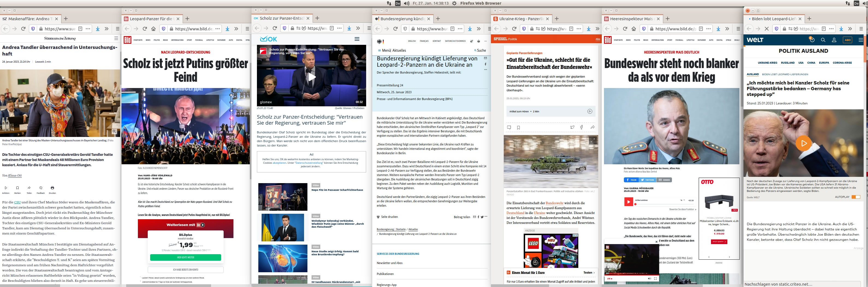Toggle AUTOPLAY switch on WELT video
This screenshot has width=868, height=287.
(855, 197)
